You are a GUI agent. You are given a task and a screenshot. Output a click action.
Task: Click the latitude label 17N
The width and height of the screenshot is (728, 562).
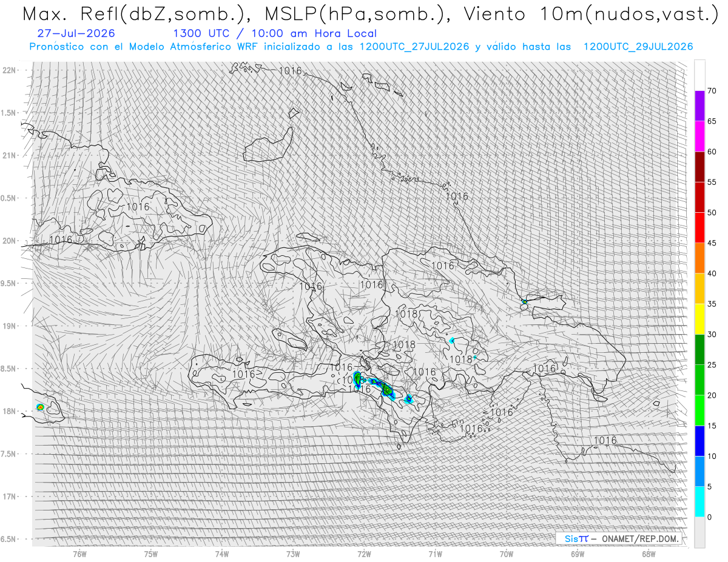(9, 497)
